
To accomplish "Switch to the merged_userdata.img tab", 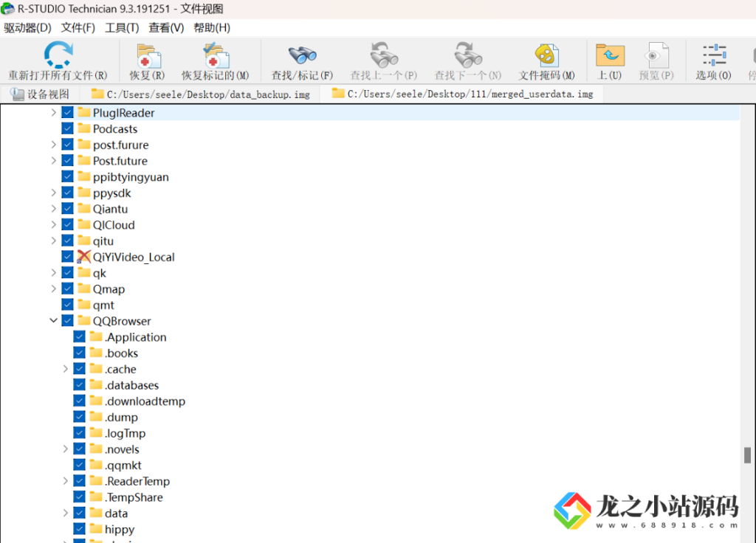I will click(463, 94).
